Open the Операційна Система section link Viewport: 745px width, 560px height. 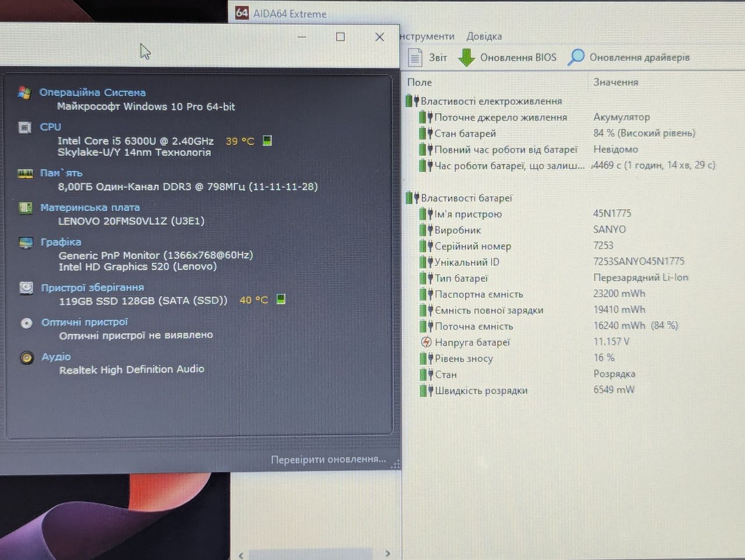[93, 92]
